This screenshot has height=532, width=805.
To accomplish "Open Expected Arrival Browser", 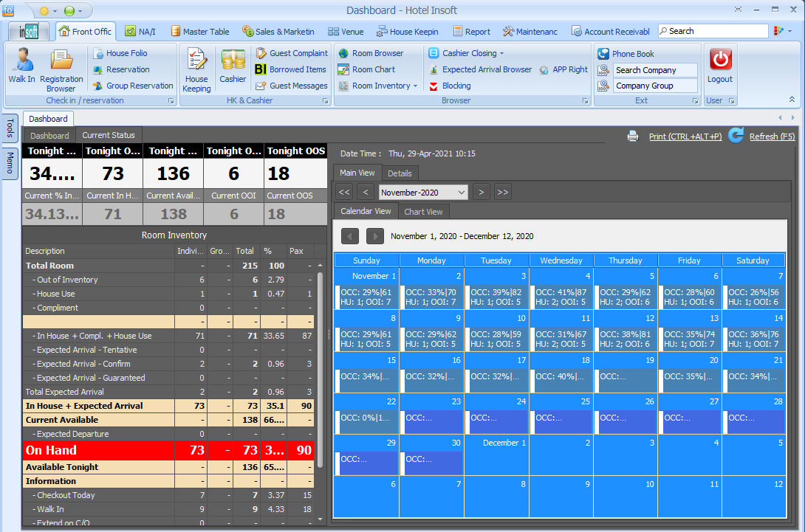I will 486,69.
